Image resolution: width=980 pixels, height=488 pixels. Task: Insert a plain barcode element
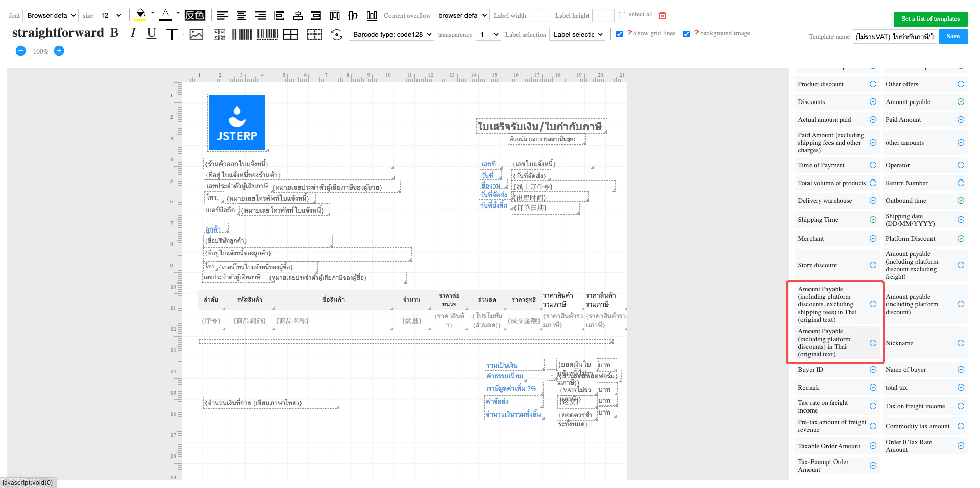point(242,34)
